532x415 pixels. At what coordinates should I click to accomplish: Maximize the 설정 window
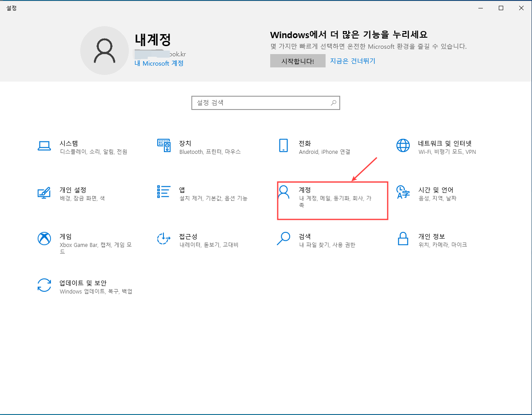tap(501, 8)
